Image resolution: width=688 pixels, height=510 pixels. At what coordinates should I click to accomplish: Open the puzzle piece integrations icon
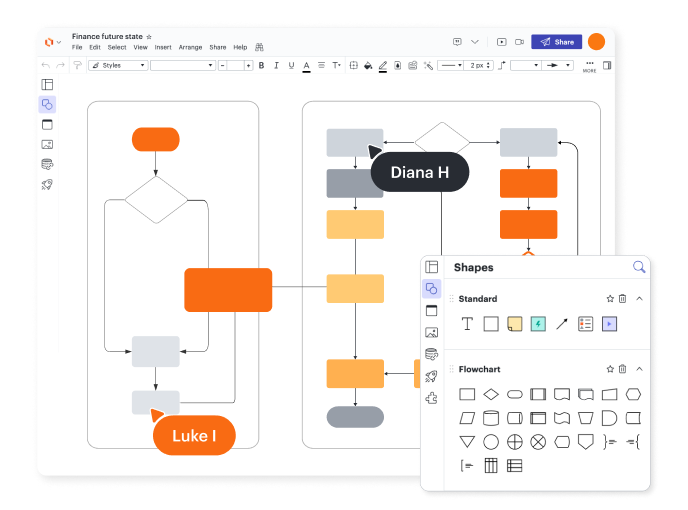[432, 398]
